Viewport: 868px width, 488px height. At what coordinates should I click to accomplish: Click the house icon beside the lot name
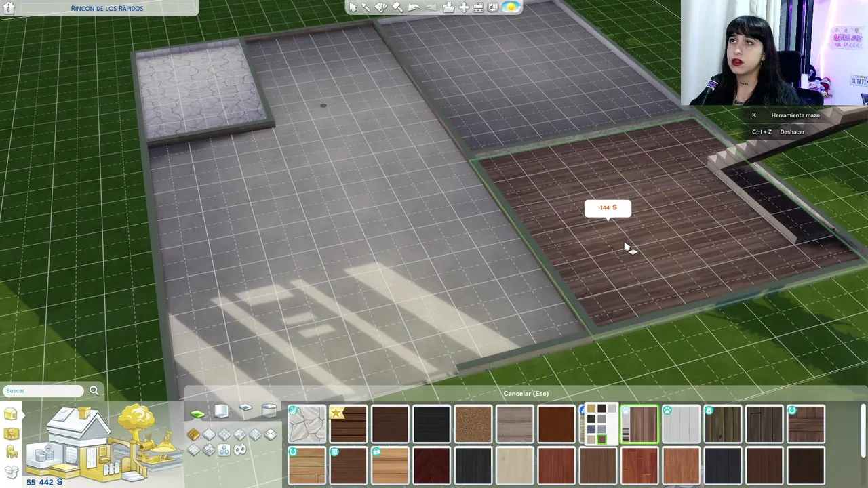[9, 7]
